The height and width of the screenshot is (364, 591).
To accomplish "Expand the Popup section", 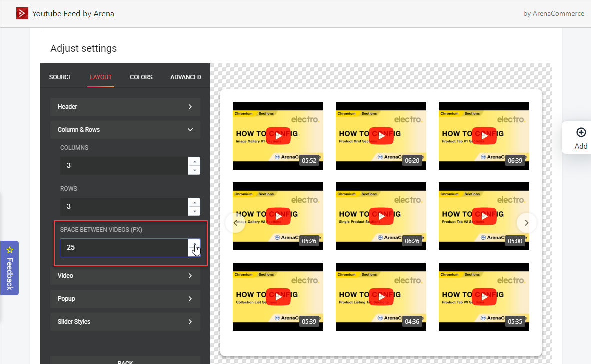I will pyautogui.click(x=125, y=299).
